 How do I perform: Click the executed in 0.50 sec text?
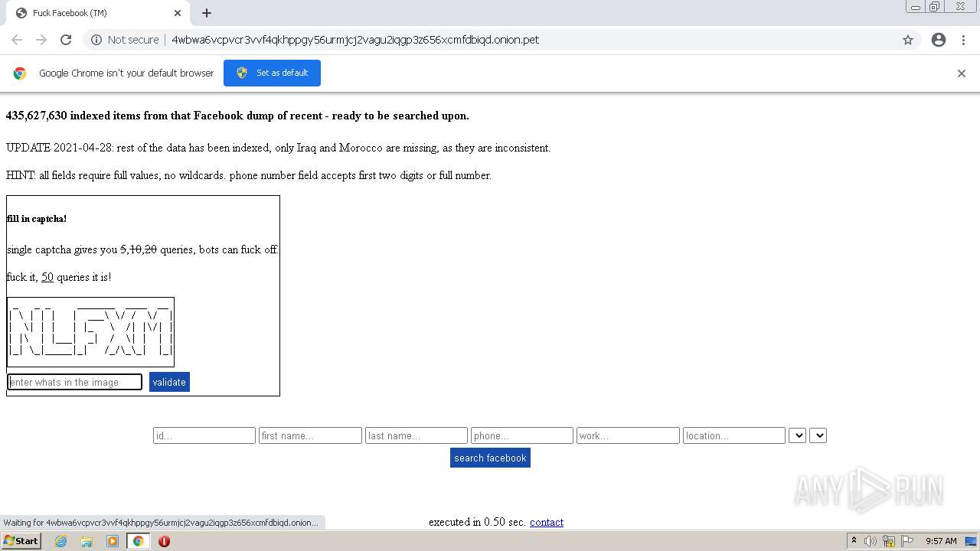point(477,522)
